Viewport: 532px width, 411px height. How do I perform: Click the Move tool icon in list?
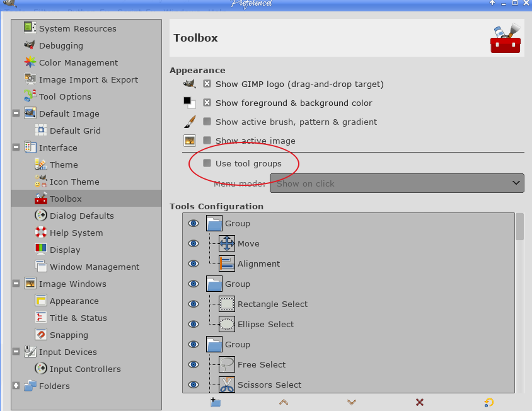(227, 243)
